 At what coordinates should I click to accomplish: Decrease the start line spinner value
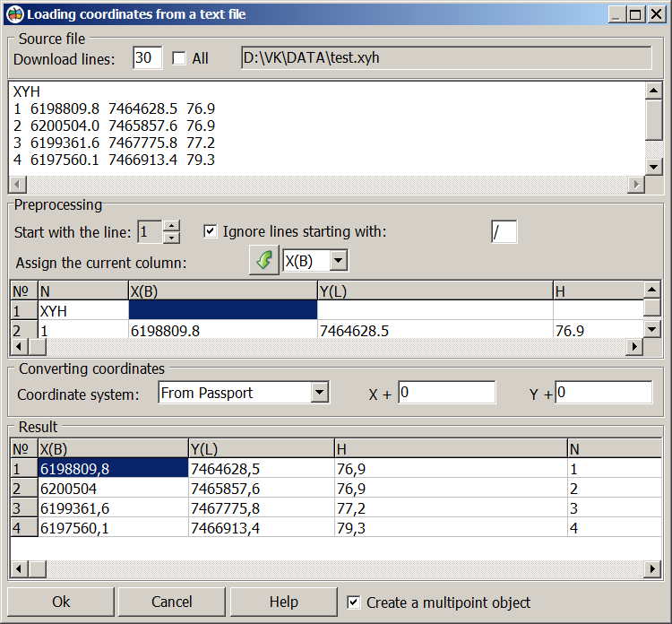pos(172,238)
